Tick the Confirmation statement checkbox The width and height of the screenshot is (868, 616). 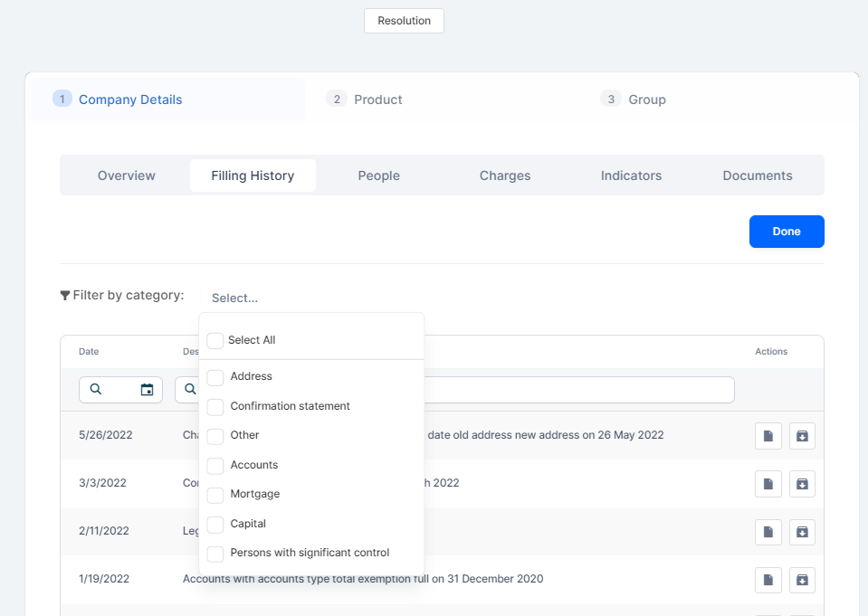pos(215,407)
